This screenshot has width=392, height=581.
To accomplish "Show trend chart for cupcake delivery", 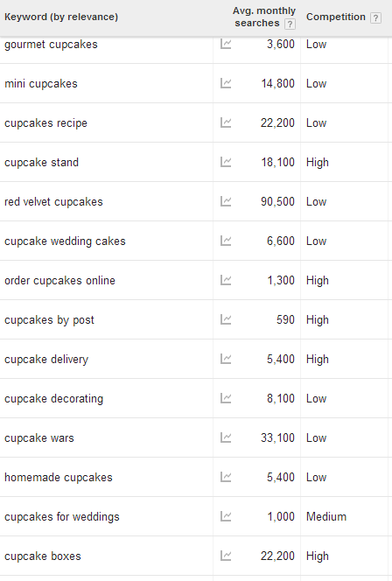I will pyautogui.click(x=226, y=359).
